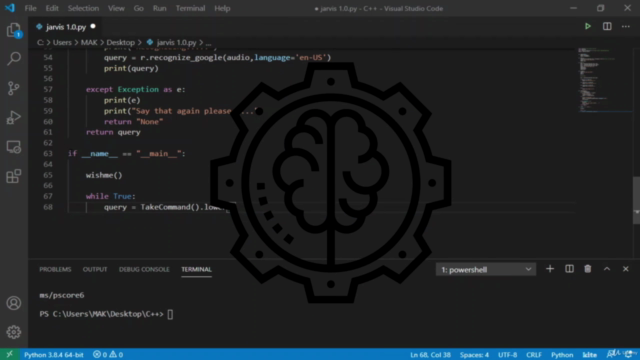Viewport: 640px width, 360px height.
Task: Switch to the DEBUG CONSOLE tab
Action: click(x=144, y=269)
